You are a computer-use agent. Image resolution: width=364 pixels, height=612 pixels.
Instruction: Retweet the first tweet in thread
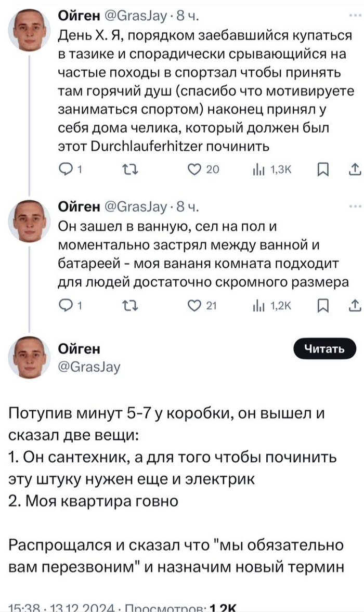pyautogui.click(x=127, y=169)
